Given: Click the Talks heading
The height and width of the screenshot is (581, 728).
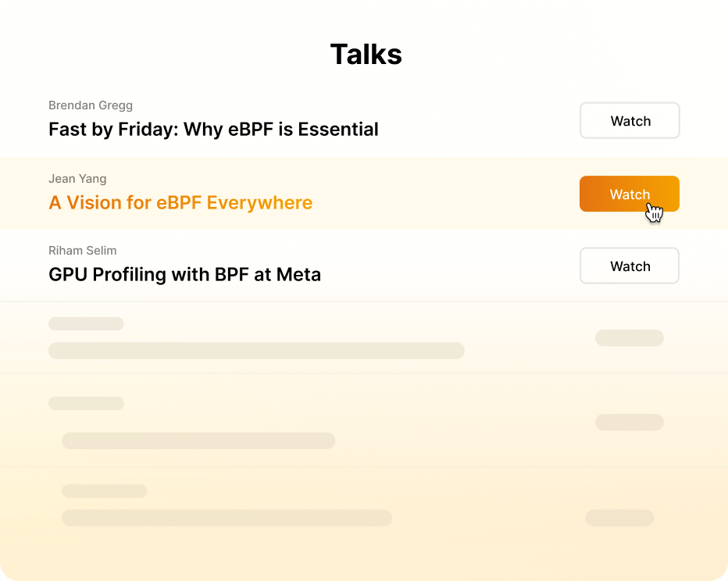Looking at the screenshot, I should click(366, 55).
